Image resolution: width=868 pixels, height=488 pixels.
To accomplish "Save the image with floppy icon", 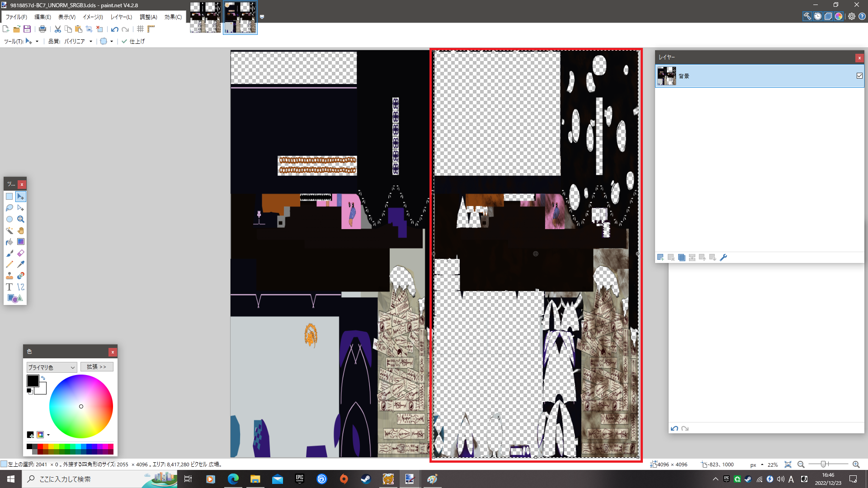I will 27,29.
